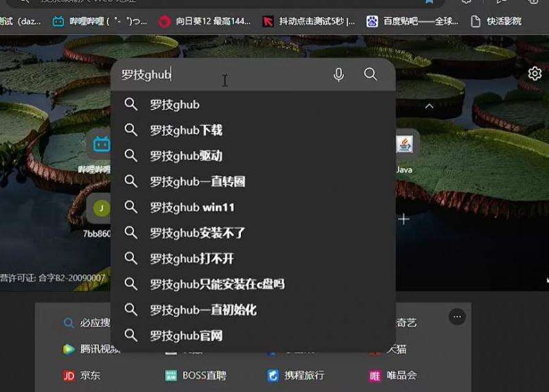549x392 pixels.
Task: Click the magnifier search button in search box
Action: click(x=370, y=74)
